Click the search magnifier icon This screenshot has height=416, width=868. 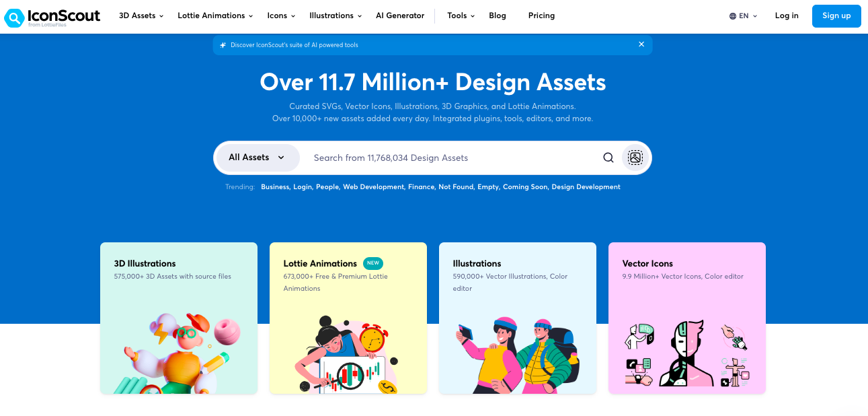coord(608,157)
